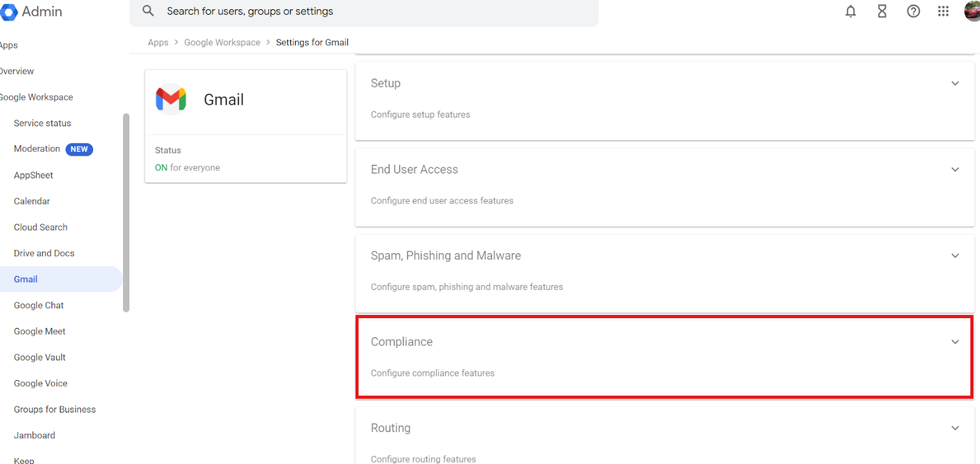980x464 pixels.
Task: Open the Setup settings heading
Action: (x=385, y=83)
